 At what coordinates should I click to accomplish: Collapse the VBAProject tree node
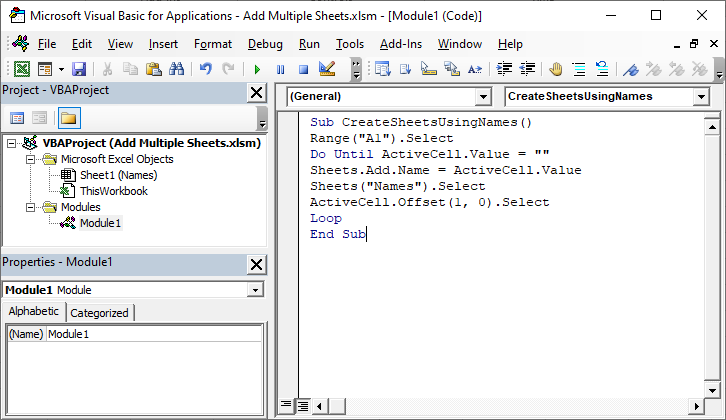tap(12, 144)
